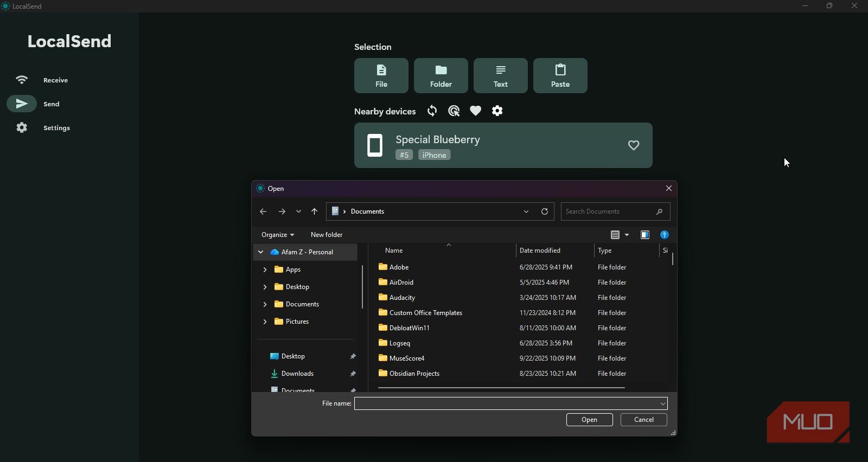
Task: Click the Open button
Action: pos(590,420)
